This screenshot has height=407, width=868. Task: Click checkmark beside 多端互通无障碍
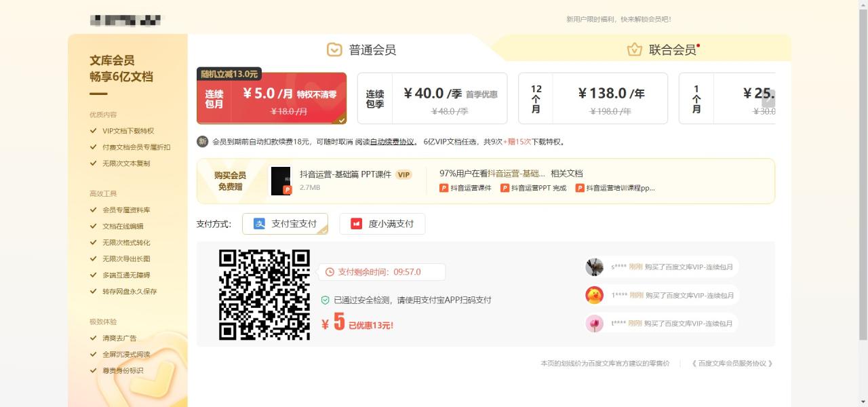94,275
